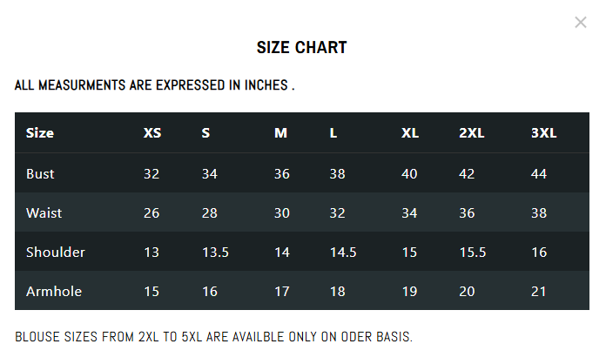606x364 pixels.
Task: Click the Bust row label
Action: [40, 173]
